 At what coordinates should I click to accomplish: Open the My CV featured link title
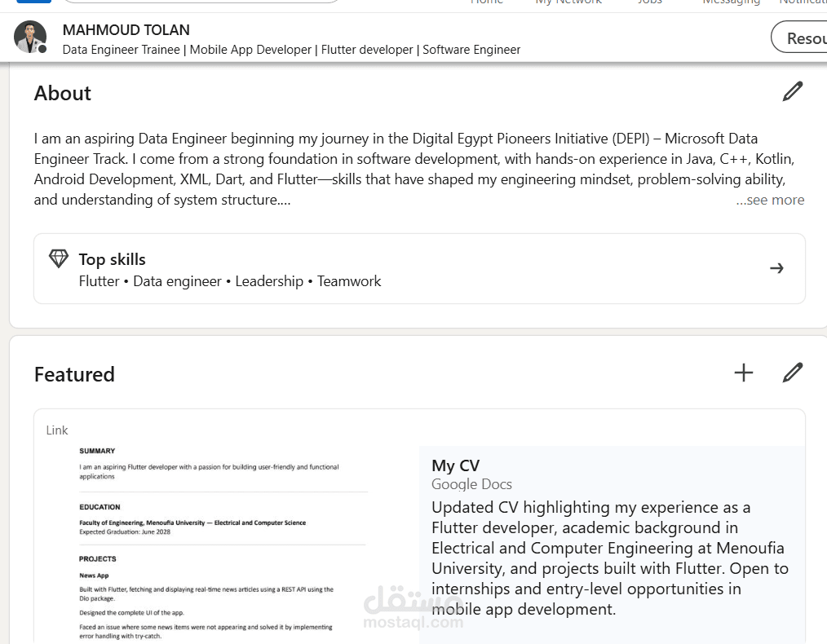click(455, 465)
